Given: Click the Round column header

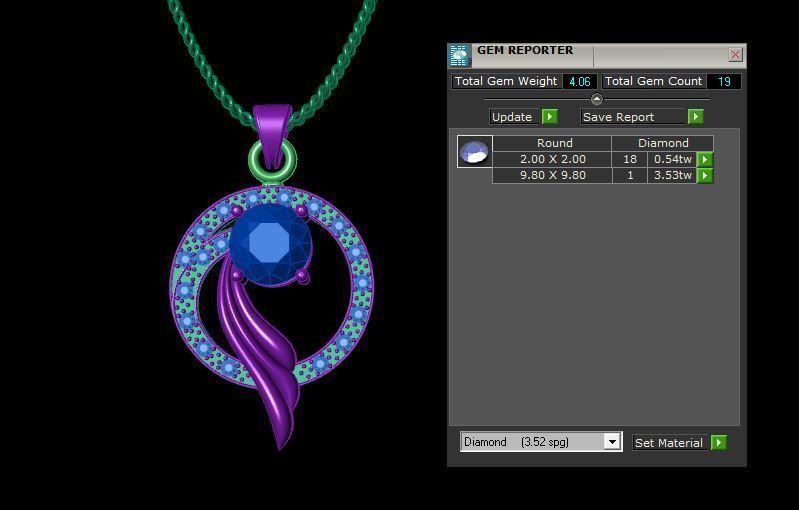Looking at the screenshot, I should point(552,143).
